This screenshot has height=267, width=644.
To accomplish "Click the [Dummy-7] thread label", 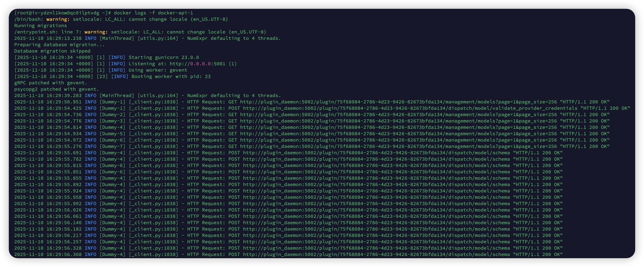I will (x=112, y=146).
